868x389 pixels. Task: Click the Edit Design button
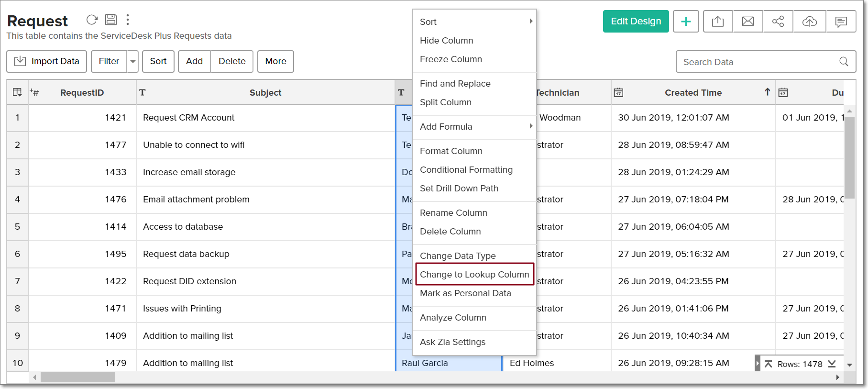pos(636,22)
